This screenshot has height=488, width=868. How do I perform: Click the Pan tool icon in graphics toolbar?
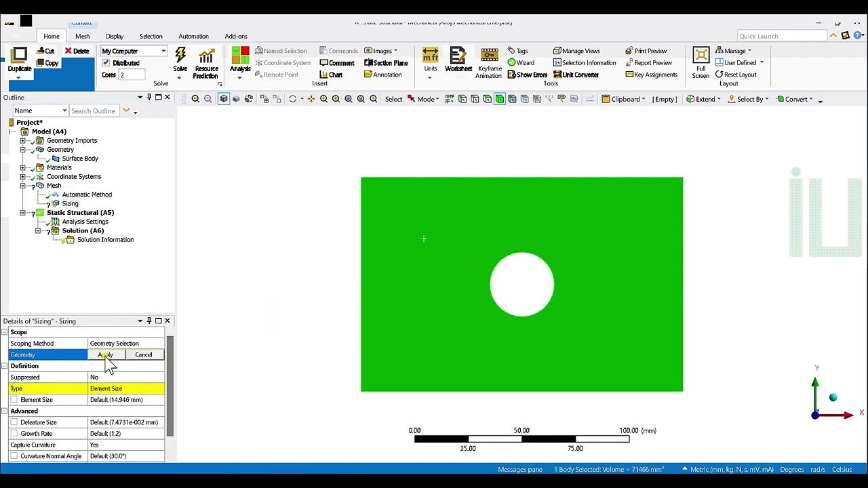(311, 99)
